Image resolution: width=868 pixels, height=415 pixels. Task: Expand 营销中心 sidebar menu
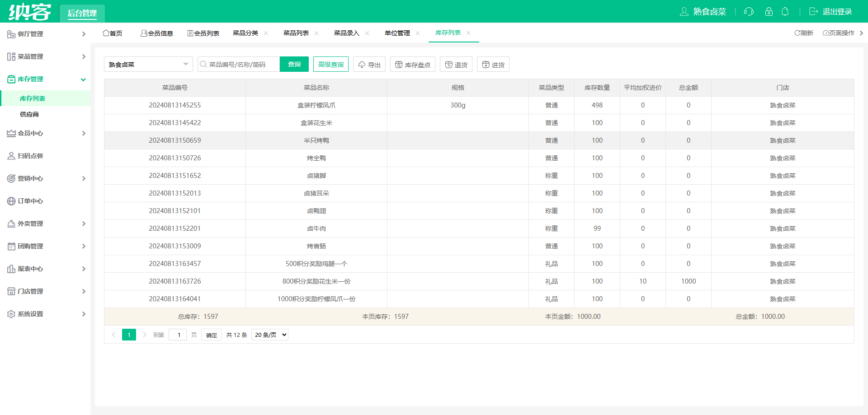point(45,178)
